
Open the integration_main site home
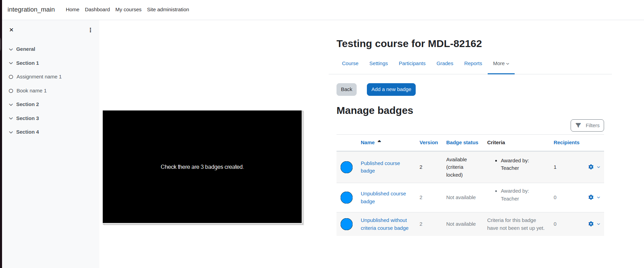[31, 10]
